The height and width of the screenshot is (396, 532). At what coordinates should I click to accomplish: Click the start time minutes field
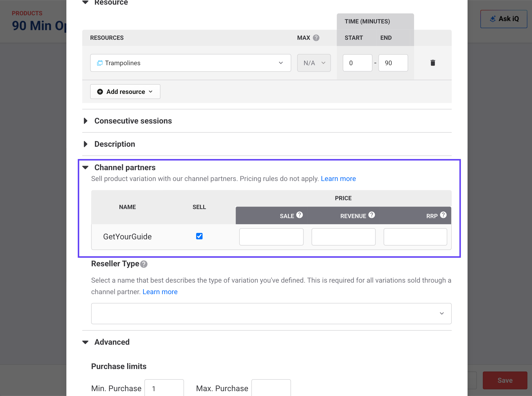[x=357, y=63]
